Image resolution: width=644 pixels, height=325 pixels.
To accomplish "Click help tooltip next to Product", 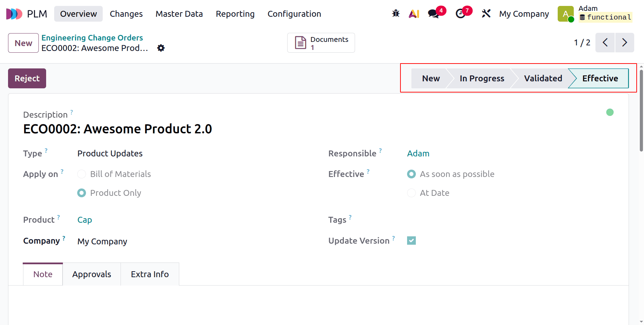I will point(59,217).
